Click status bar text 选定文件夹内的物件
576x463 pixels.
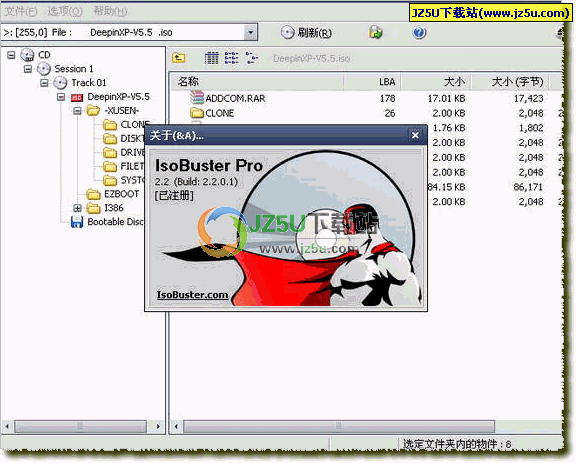click(x=457, y=444)
